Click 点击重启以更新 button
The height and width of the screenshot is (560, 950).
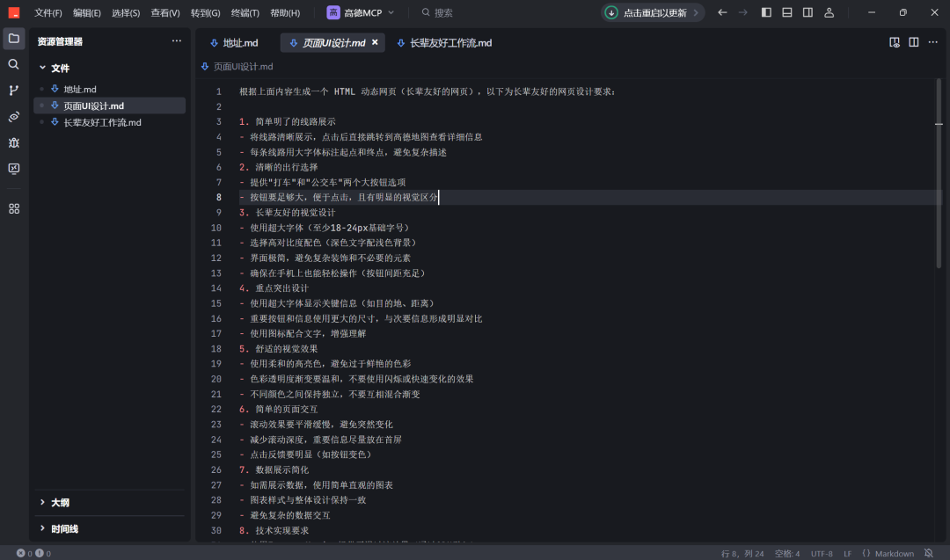point(653,12)
